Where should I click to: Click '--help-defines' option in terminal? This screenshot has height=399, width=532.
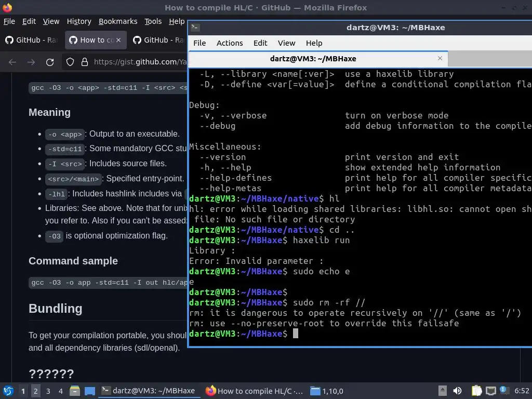(235, 178)
